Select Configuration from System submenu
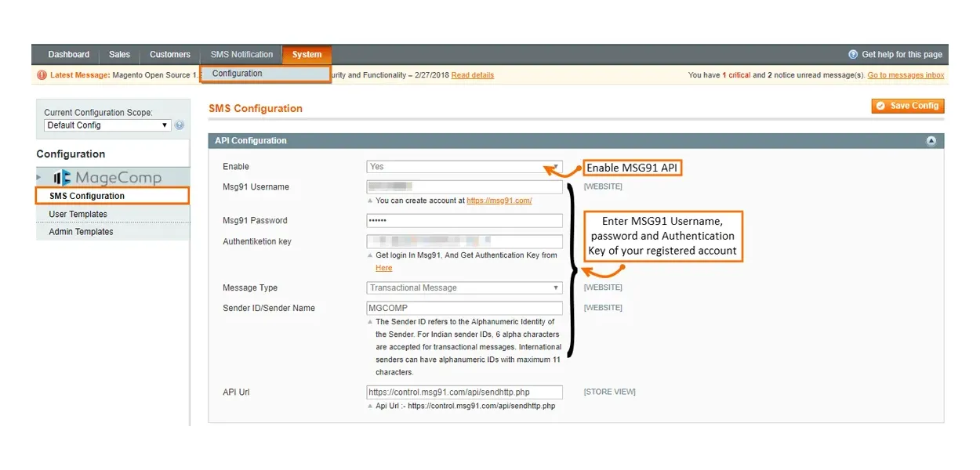The width and height of the screenshot is (980, 470). 238,74
